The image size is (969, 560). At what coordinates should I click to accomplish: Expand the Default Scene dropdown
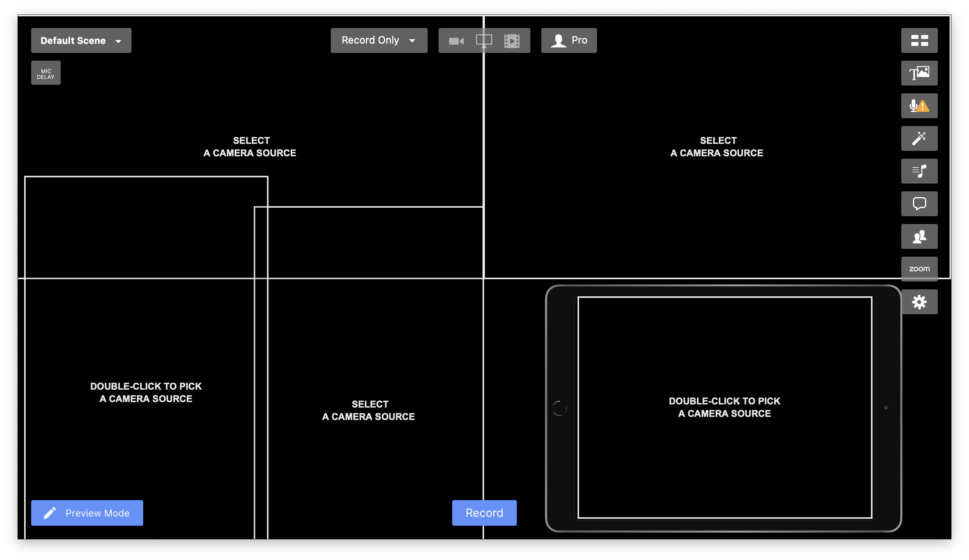click(81, 40)
